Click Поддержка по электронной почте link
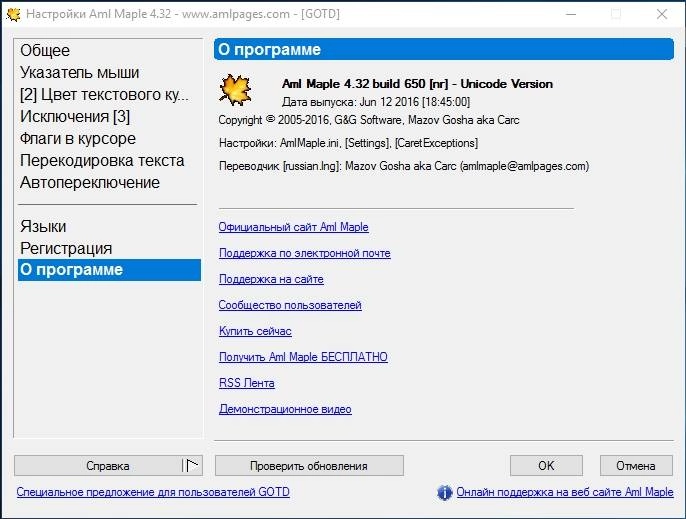Viewport: 686px width, 519px height. pyautogui.click(x=304, y=253)
